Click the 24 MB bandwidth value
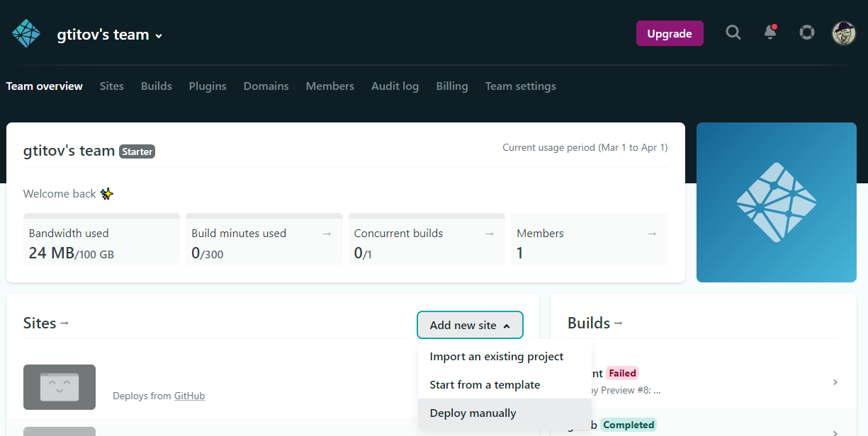This screenshot has width=868, height=436. [52, 253]
